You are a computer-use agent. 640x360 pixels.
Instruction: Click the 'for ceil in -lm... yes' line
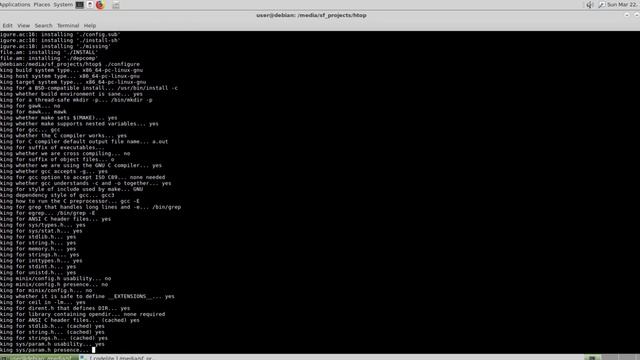(x=43, y=302)
